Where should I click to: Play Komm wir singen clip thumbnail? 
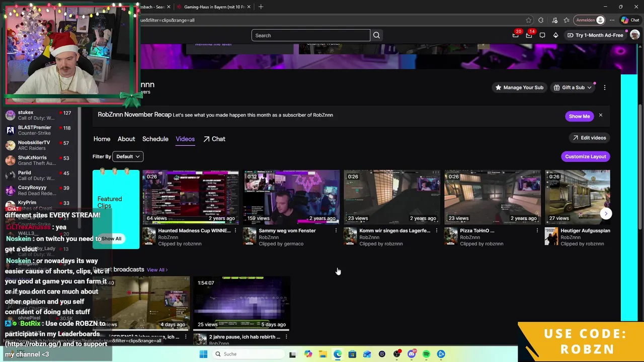point(392,197)
